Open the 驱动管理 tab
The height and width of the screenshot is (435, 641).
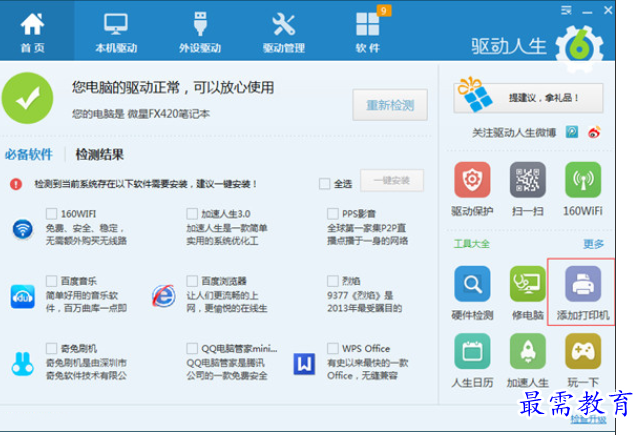coord(284,32)
